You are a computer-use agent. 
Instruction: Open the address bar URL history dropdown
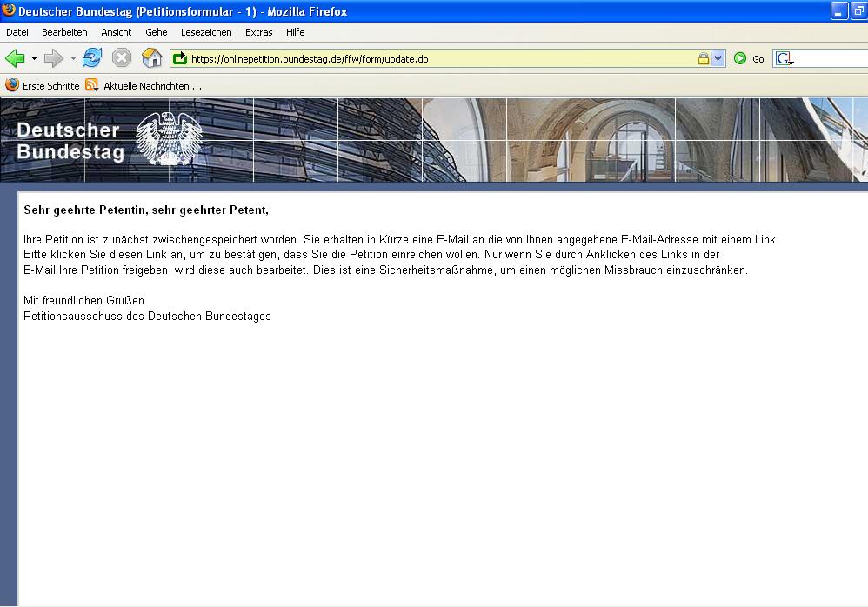(718, 58)
